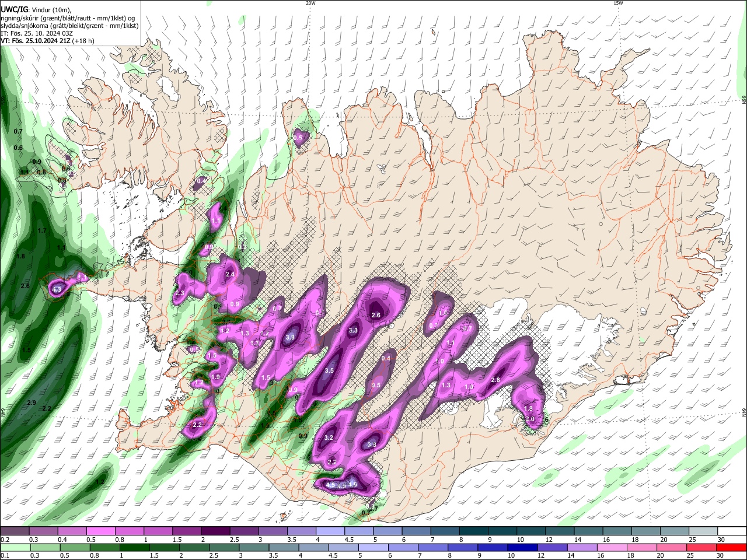The height and width of the screenshot is (560, 747).
Task: Click the 'slydda/snjókoma' legend description line
Action: pos(69,26)
